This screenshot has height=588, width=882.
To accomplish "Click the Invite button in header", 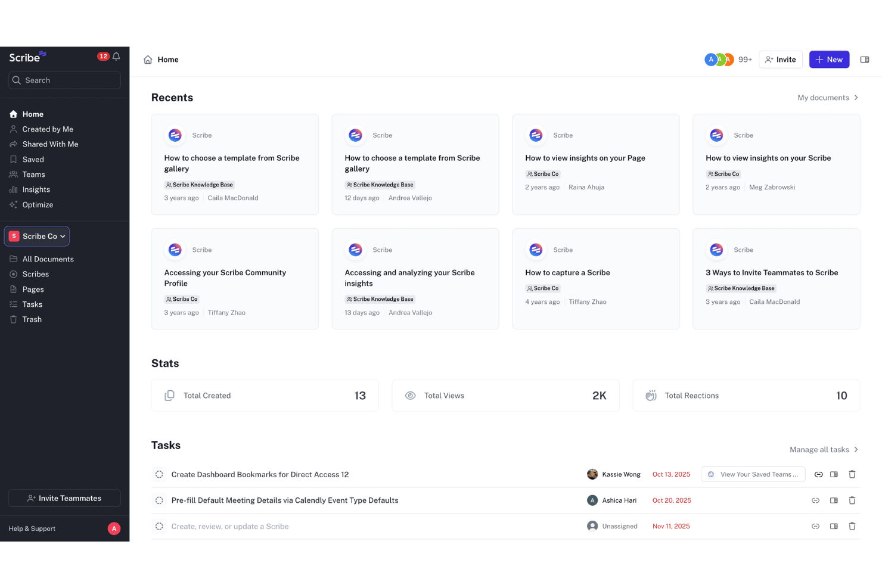I will point(781,60).
